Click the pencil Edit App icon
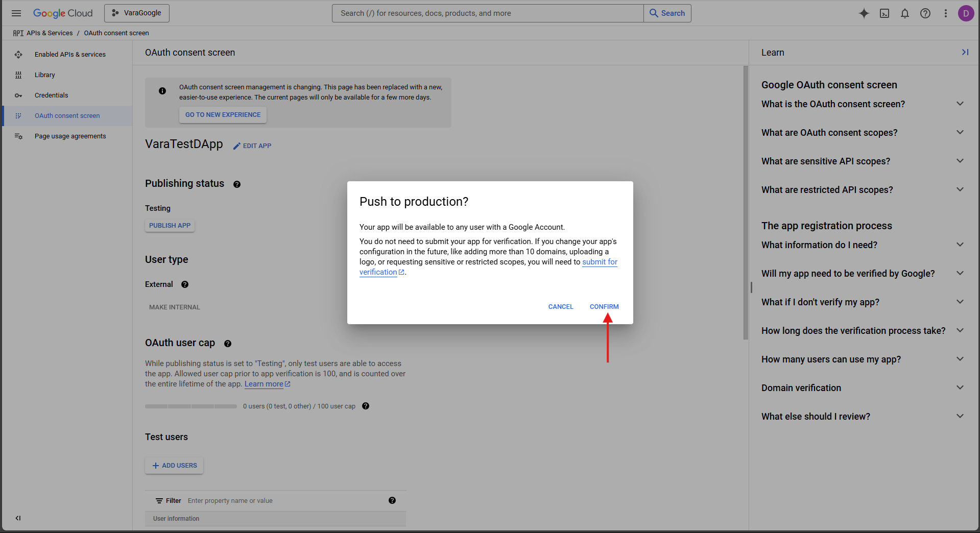 point(236,146)
